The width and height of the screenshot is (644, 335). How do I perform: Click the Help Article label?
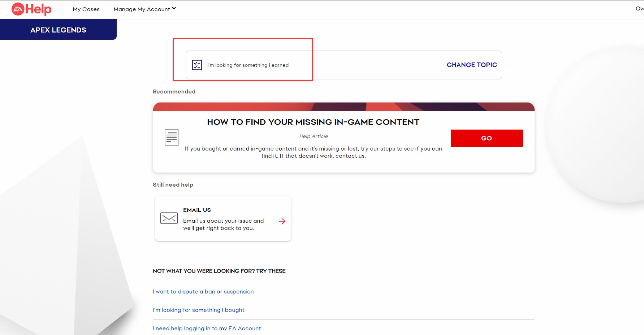click(314, 136)
